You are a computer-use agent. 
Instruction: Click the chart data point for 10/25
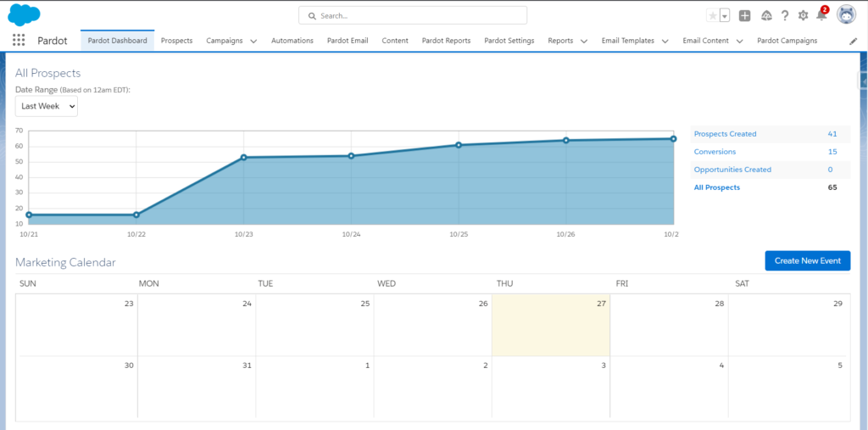(x=459, y=145)
